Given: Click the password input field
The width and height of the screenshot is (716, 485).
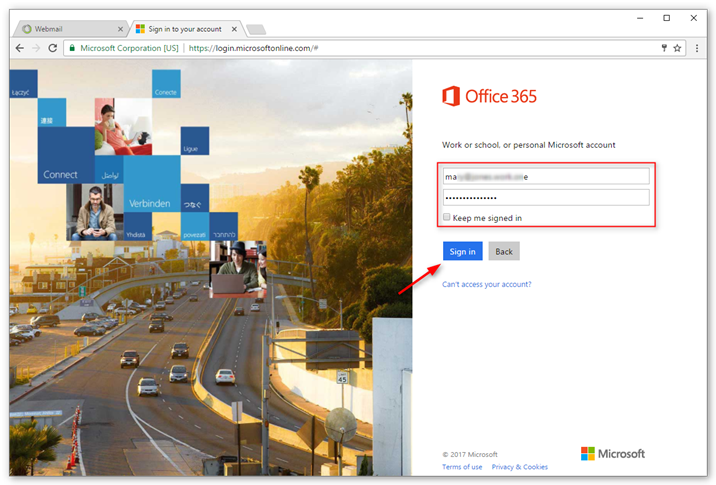Looking at the screenshot, I should coord(546,197).
